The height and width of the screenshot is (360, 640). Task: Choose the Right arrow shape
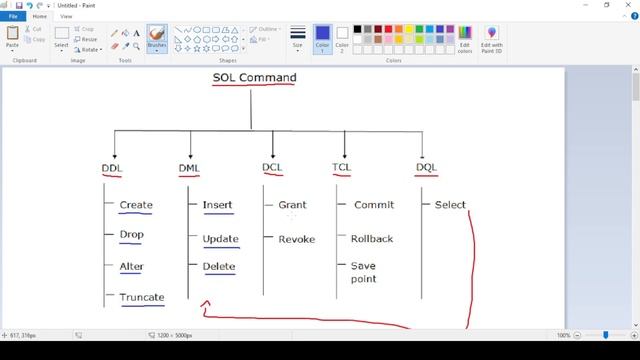216,39
